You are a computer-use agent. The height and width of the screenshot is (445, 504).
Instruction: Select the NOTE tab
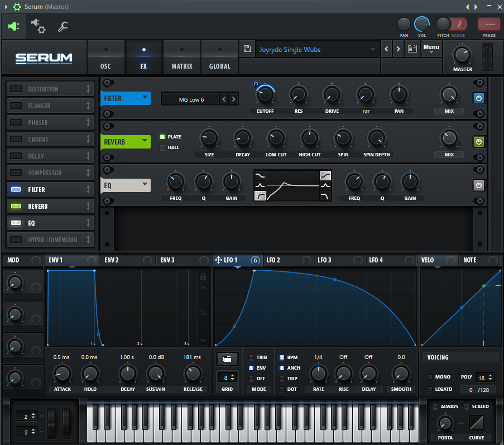480,260
